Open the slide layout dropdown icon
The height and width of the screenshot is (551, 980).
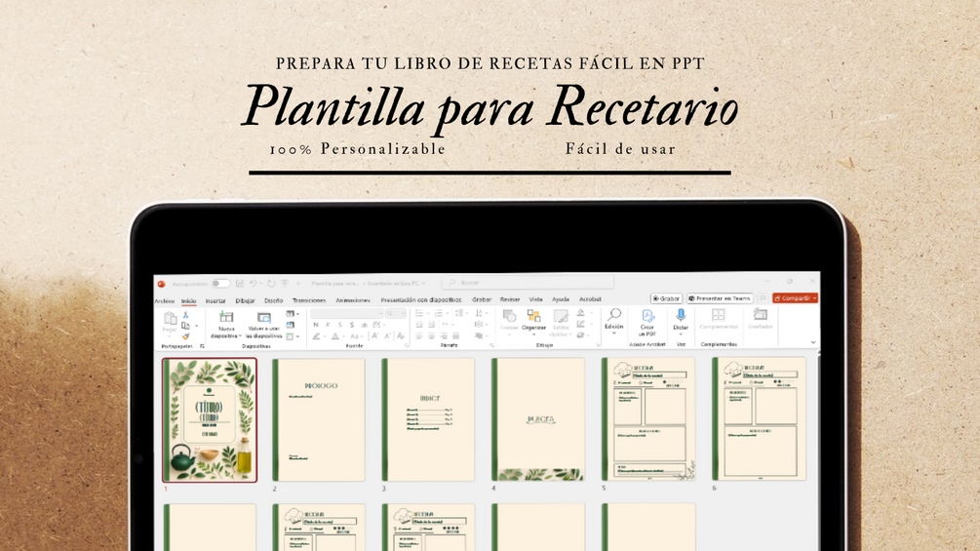pyautogui.click(x=292, y=314)
